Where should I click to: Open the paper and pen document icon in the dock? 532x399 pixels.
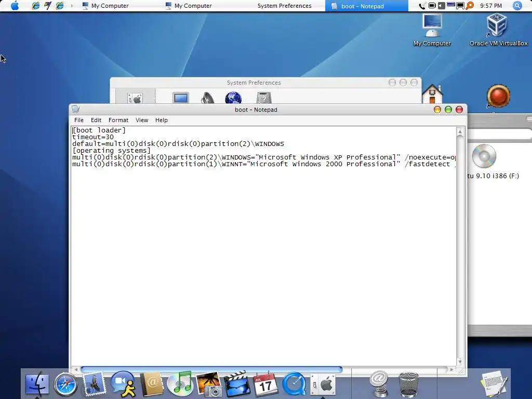[495, 385]
